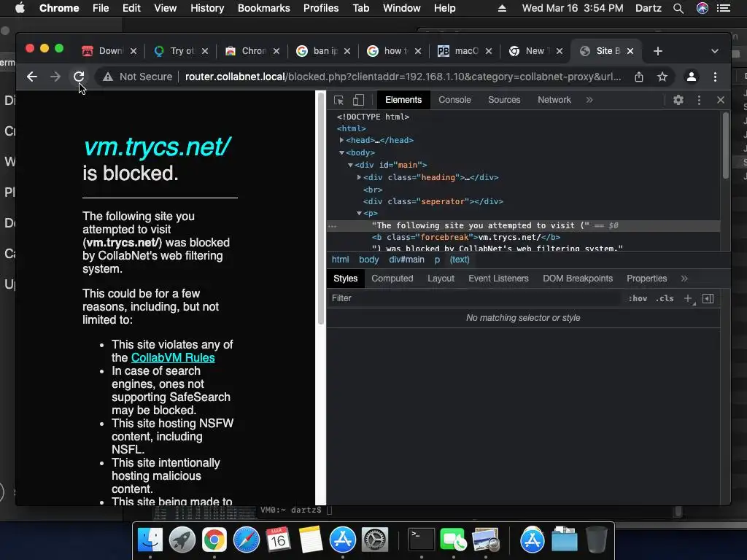Toggle :hov element state panel
The height and width of the screenshot is (560, 747).
point(638,298)
